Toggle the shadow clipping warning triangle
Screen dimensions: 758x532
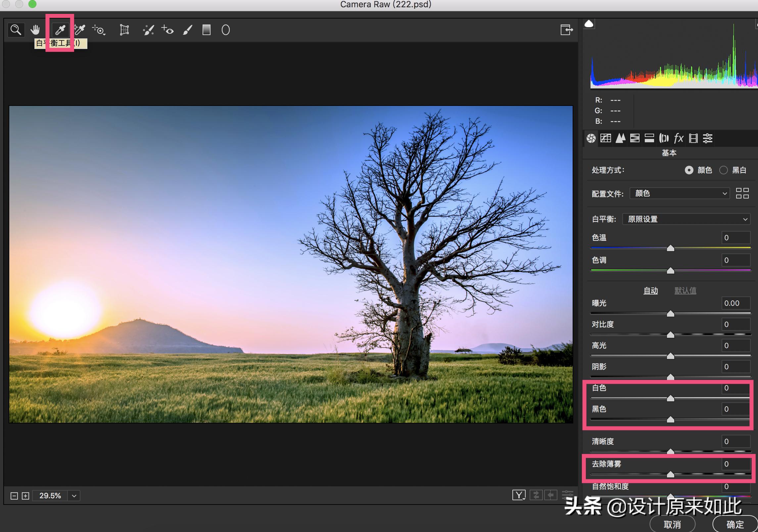[x=589, y=24]
